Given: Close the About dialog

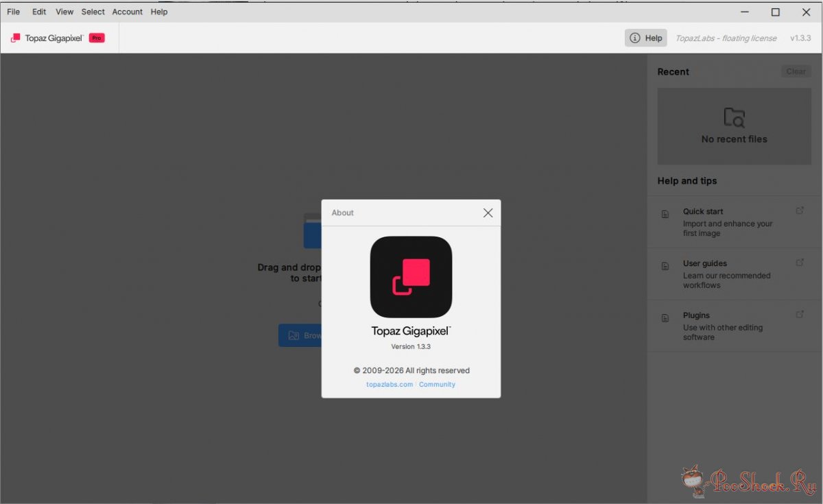Looking at the screenshot, I should click(488, 213).
